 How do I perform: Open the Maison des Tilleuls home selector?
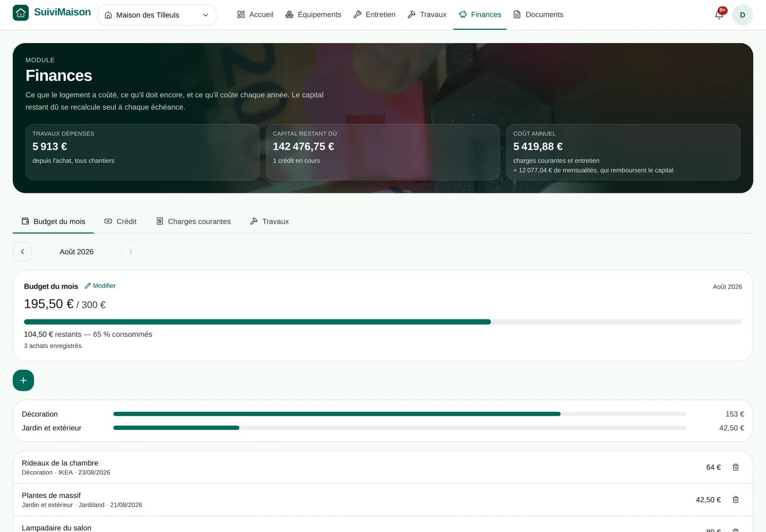point(157,15)
